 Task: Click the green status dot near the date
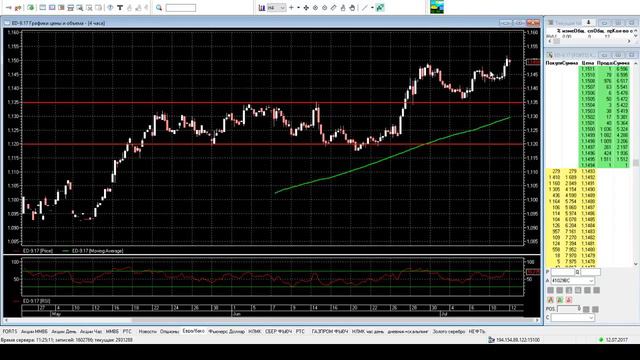coord(601,340)
